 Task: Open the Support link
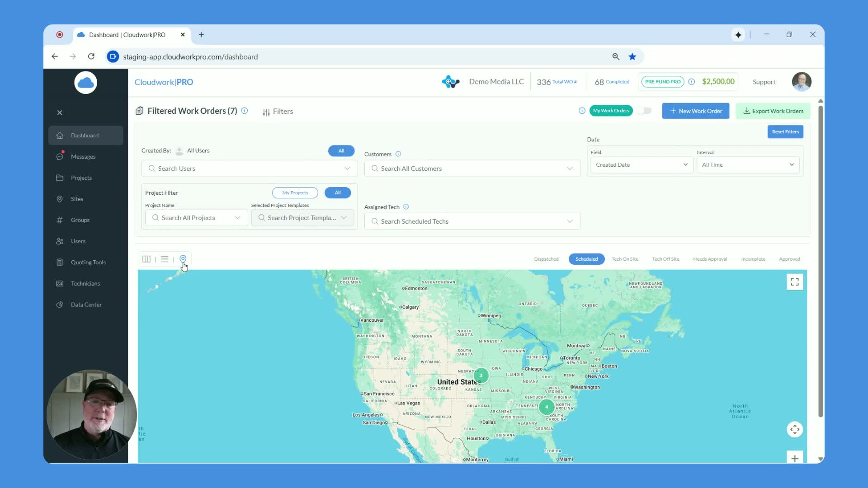[764, 82]
